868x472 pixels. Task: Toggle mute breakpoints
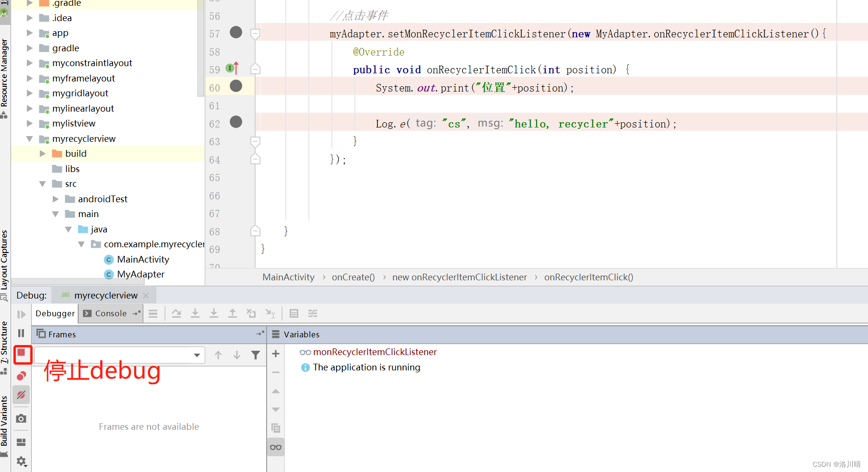pyautogui.click(x=21, y=395)
